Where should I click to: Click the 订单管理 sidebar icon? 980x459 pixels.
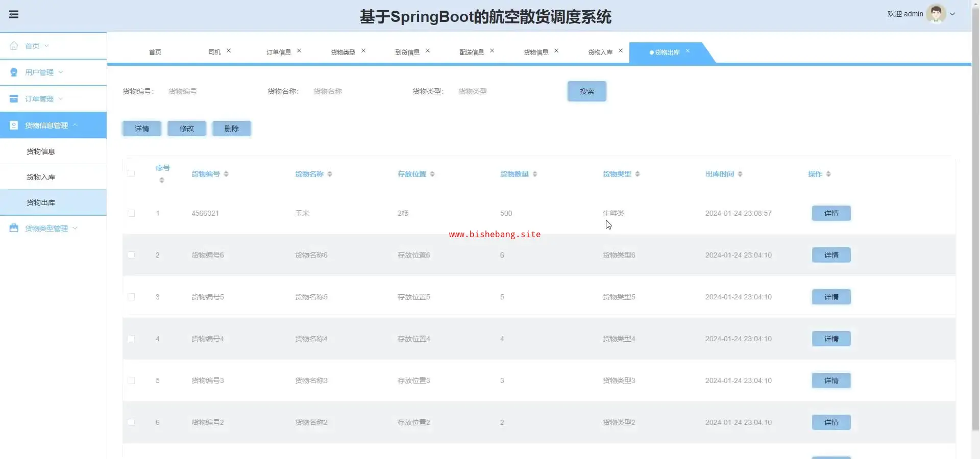tap(14, 99)
